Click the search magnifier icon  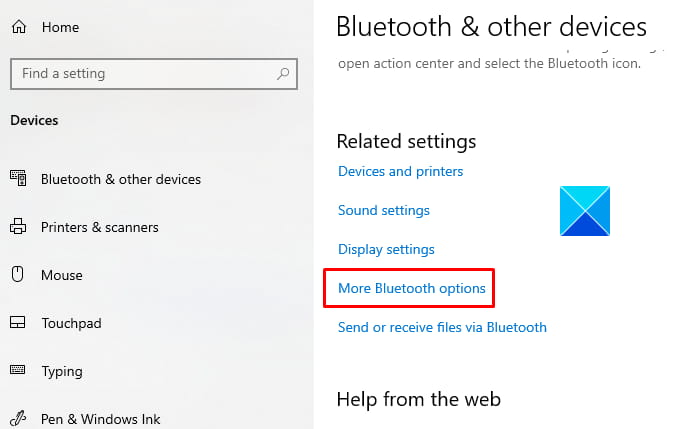click(x=283, y=74)
